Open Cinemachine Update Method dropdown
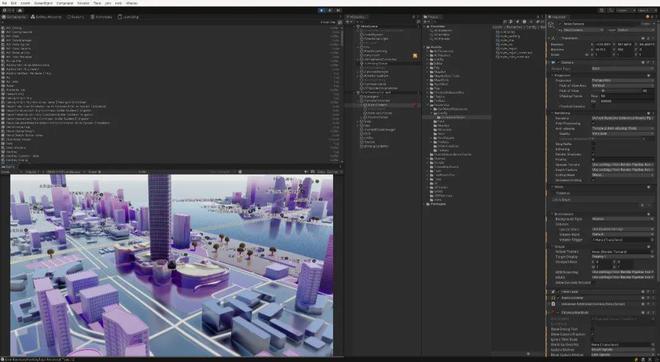Viewport: 660px width, 362px height. [x=623, y=349]
